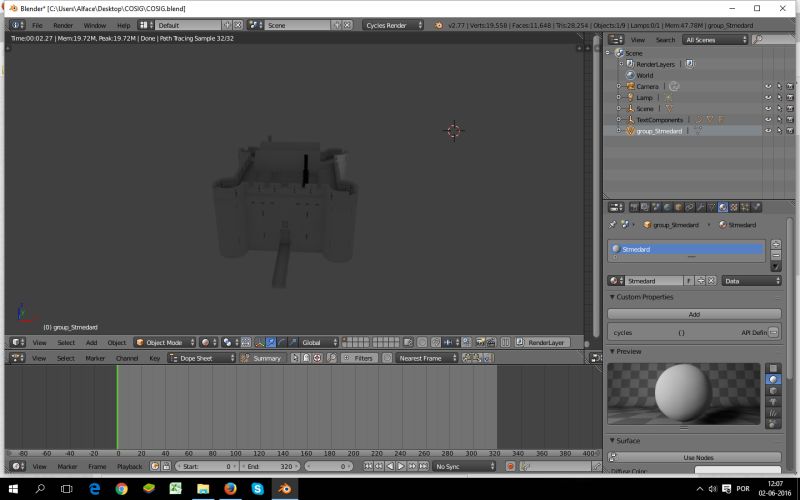Add a material slot with plus icon
Image resolution: width=800 pixels, height=500 pixels.
776,244
